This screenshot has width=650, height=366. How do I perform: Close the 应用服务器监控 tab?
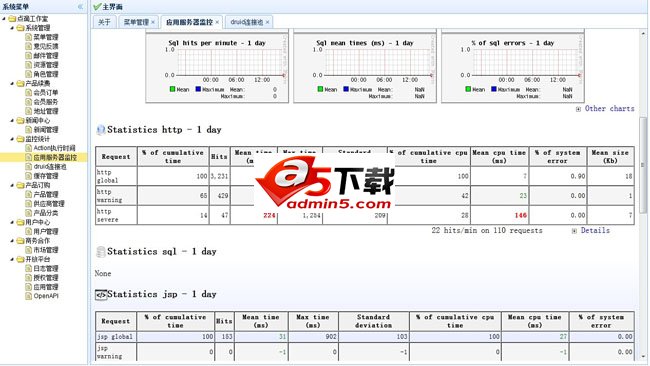[217, 22]
